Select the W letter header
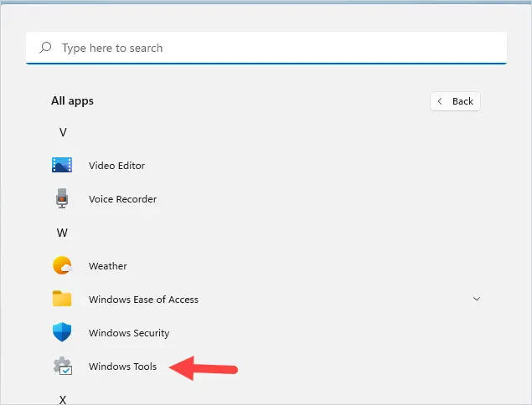 62,233
